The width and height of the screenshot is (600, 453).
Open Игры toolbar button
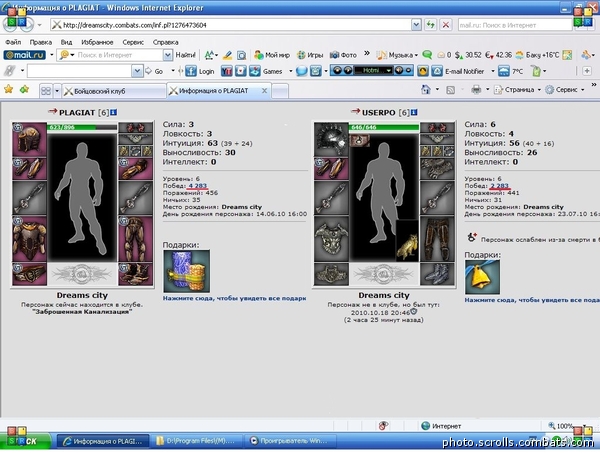[x=310, y=55]
